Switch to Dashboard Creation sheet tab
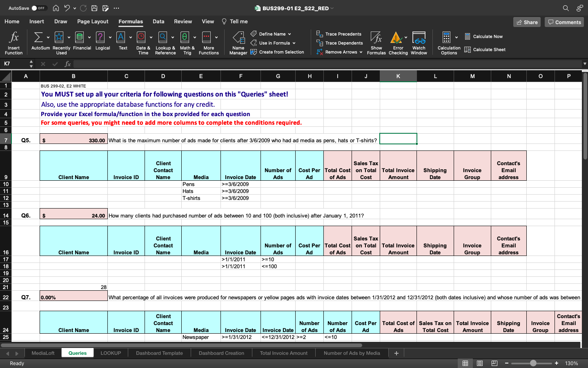This screenshot has height=368, width=588. click(x=221, y=353)
